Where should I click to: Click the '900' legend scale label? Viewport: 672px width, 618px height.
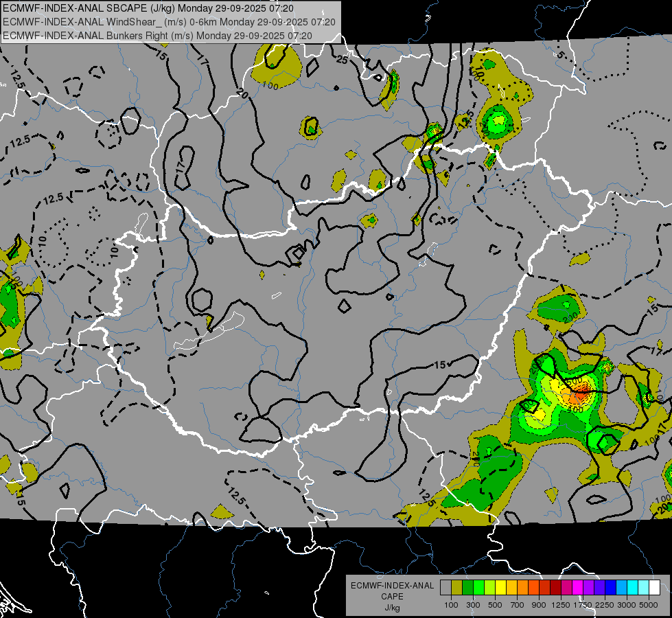pyautogui.click(x=539, y=605)
